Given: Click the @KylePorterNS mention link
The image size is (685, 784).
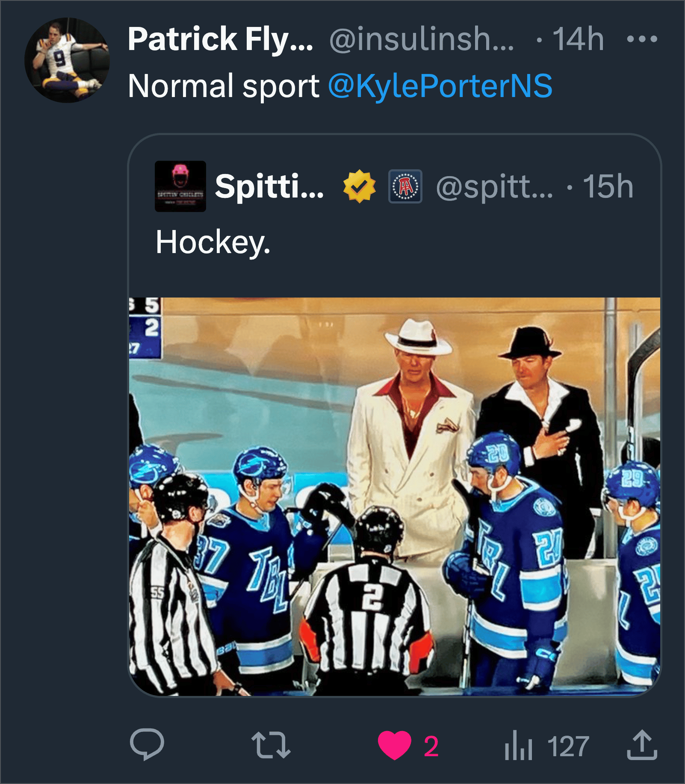Looking at the screenshot, I should pyautogui.click(x=440, y=86).
